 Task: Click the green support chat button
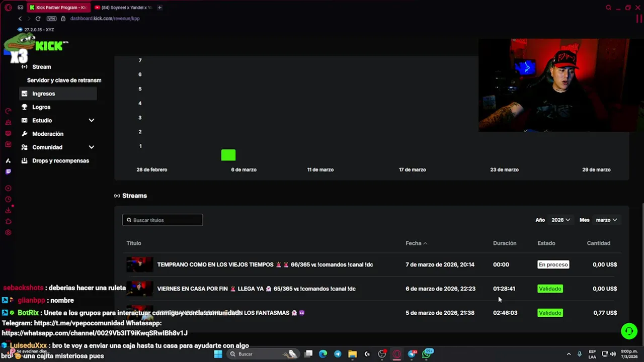(x=629, y=331)
